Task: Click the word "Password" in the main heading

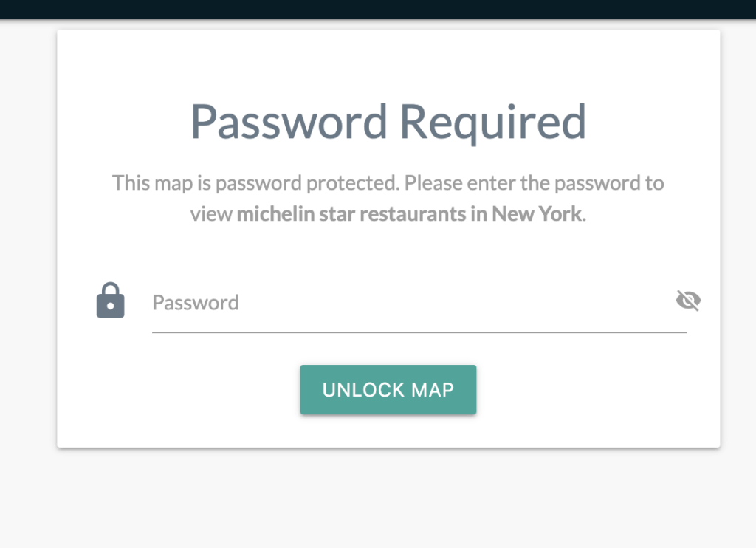Action: click(289, 121)
